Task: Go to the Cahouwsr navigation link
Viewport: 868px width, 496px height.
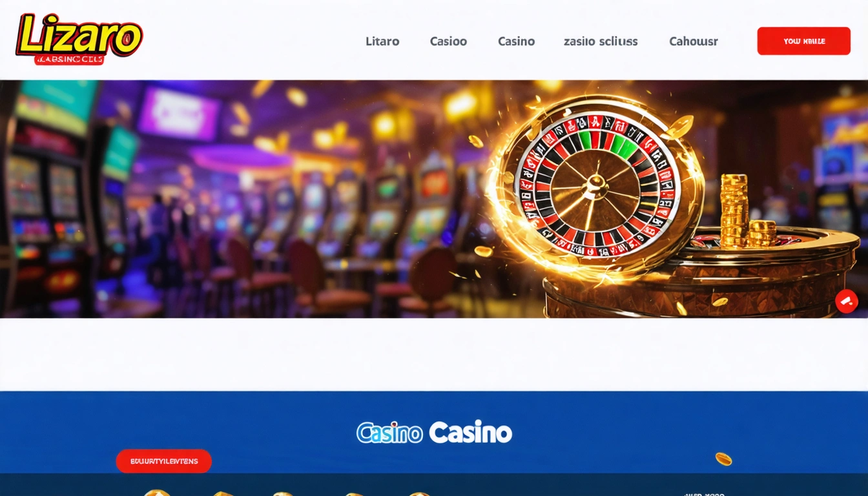Action: (x=694, y=41)
